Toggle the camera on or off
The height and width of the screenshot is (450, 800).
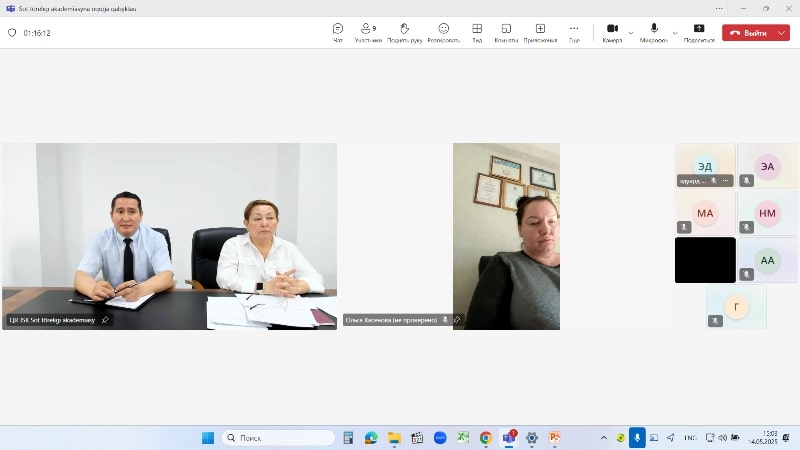pyautogui.click(x=612, y=33)
